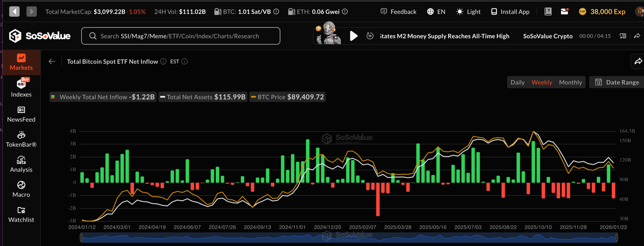Click the mail inbox icon
Screen dimensions: 644x246
tap(564, 12)
